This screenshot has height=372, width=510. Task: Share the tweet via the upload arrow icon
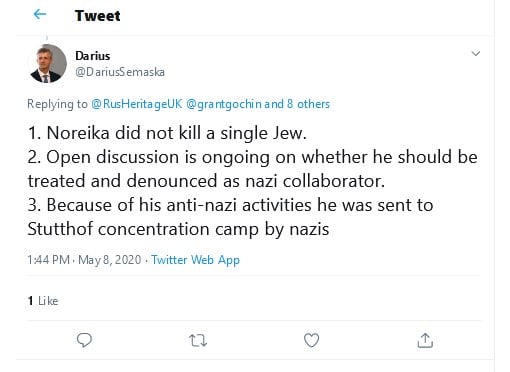425,340
